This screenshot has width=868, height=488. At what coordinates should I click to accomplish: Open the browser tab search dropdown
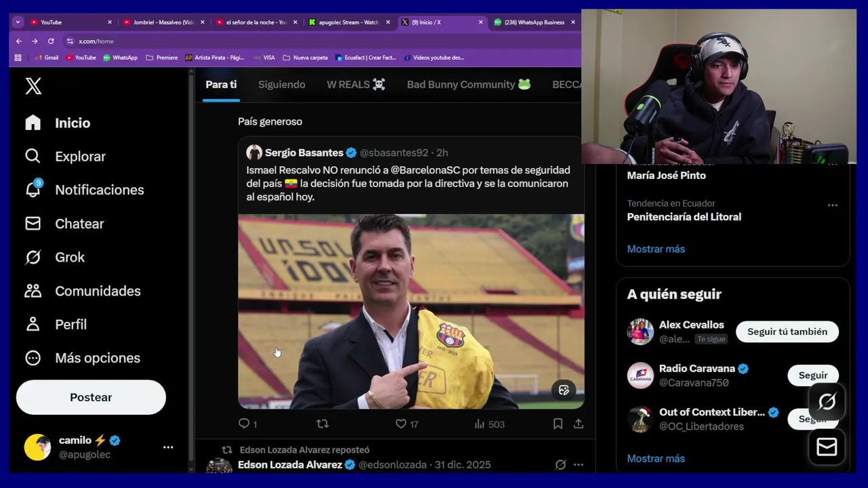click(18, 22)
